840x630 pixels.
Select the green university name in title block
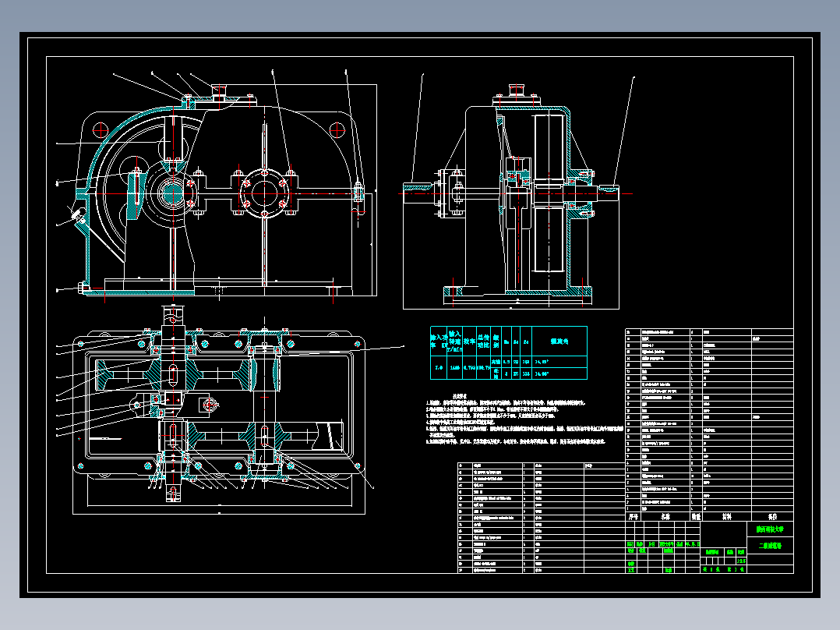tap(770, 529)
